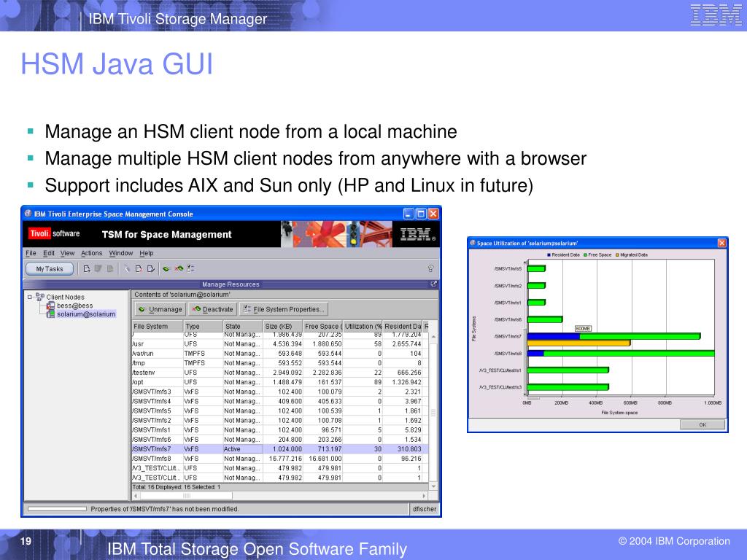The width and height of the screenshot is (747, 560).
Task: Click the green Free Space legend swatch
Action: 585,254
